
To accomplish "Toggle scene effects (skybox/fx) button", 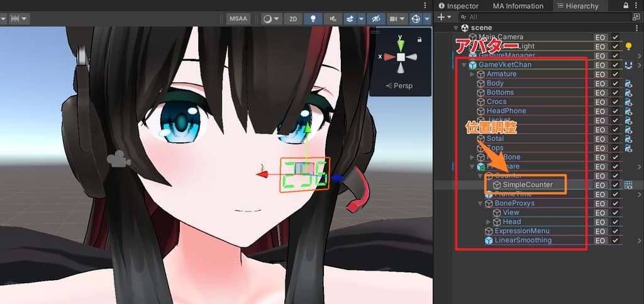I will (350, 19).
